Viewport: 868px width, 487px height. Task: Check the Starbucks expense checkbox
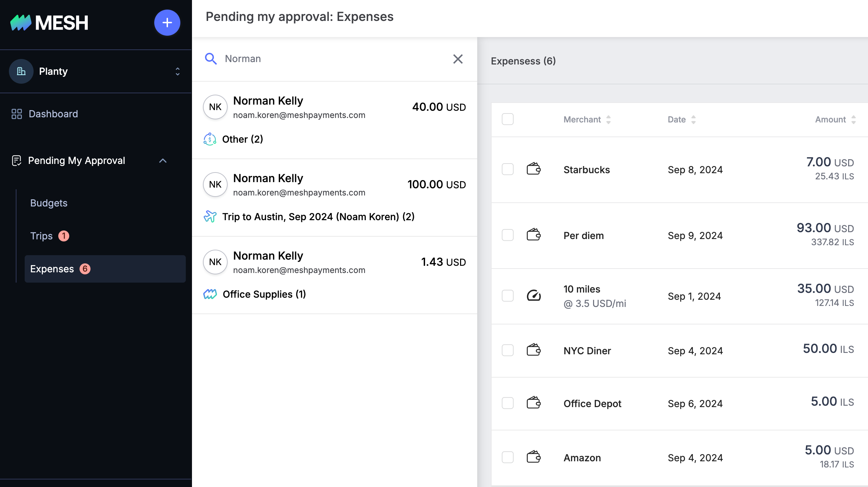[508, 169]
